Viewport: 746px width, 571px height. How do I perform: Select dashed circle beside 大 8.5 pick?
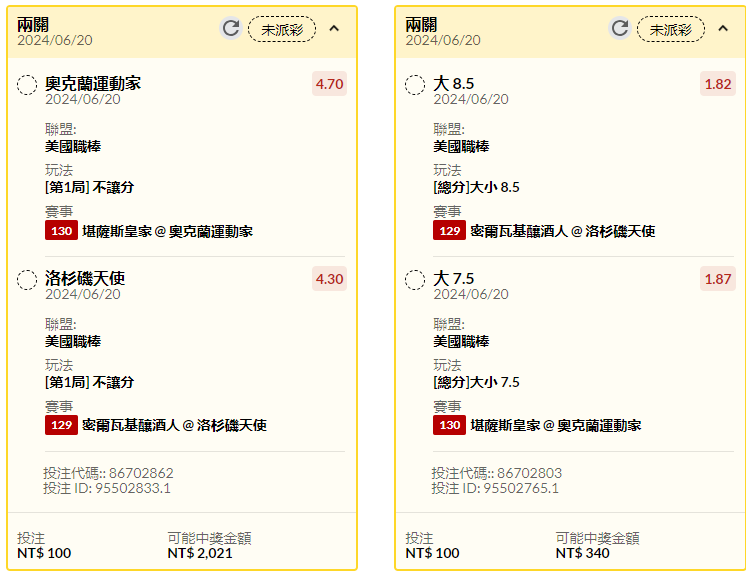click(x=415, y=85)
